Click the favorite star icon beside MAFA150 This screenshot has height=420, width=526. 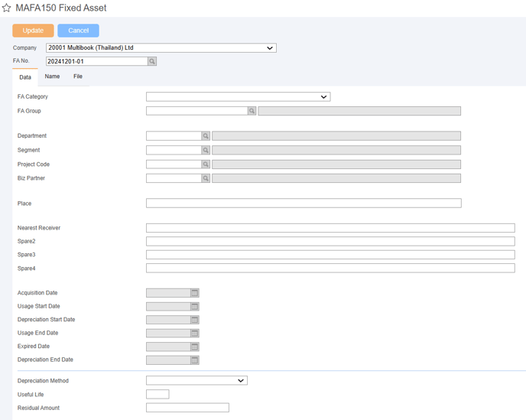click(6, 8)
